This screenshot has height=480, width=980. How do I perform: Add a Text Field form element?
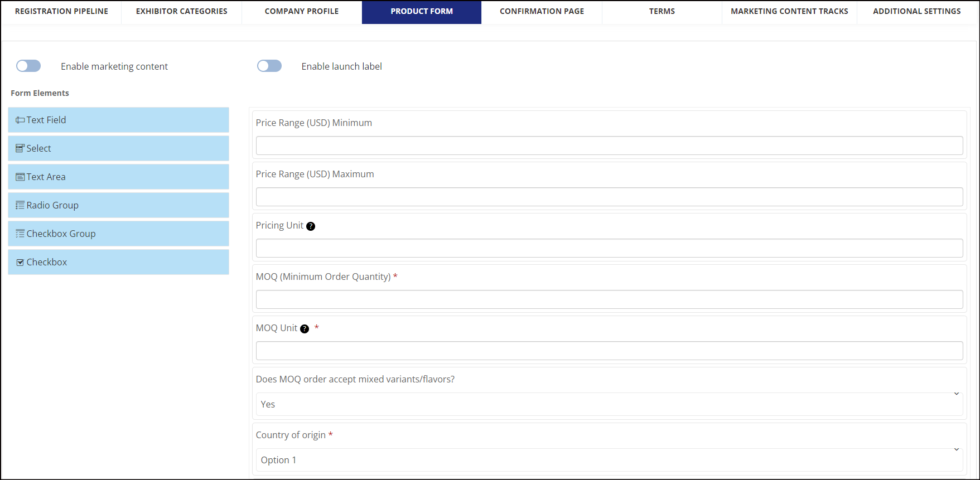(x=118, y=120)
